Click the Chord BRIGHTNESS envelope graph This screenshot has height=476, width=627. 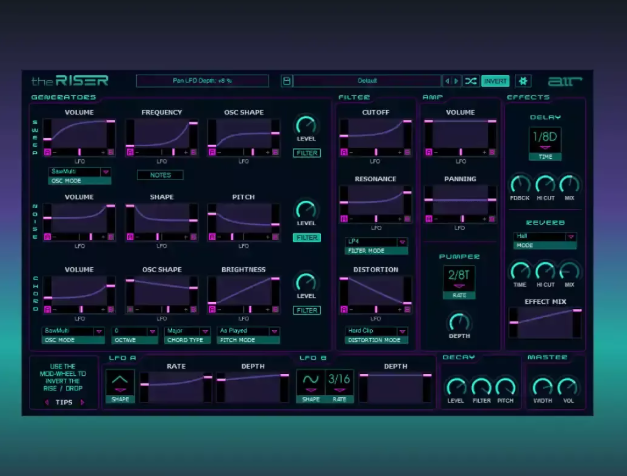coord(244,291)
